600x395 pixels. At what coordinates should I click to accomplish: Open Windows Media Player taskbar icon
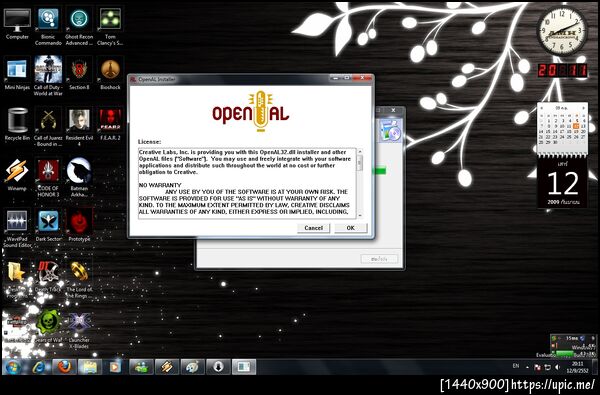pyautogui.click(x=115, y=367)
